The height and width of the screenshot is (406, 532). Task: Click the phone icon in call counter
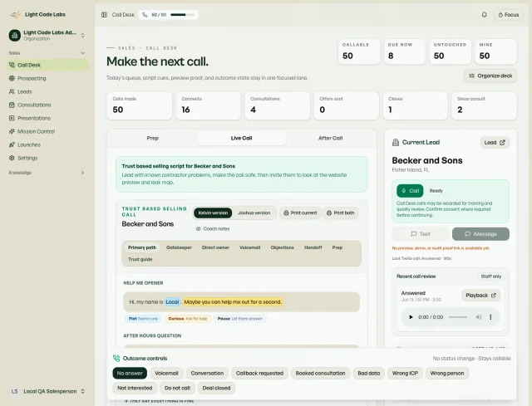point(145,15)
